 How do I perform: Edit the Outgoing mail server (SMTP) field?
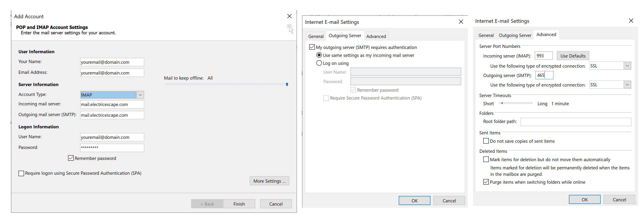(x=112, y=115)
